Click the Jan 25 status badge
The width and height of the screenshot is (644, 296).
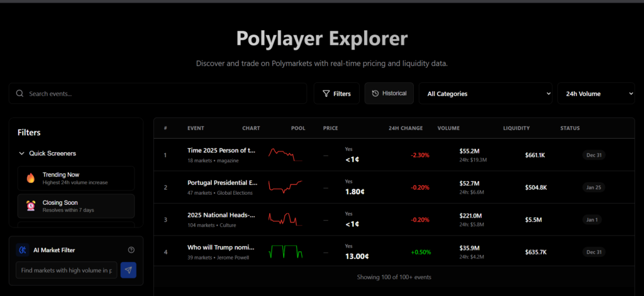pos(594,187)
